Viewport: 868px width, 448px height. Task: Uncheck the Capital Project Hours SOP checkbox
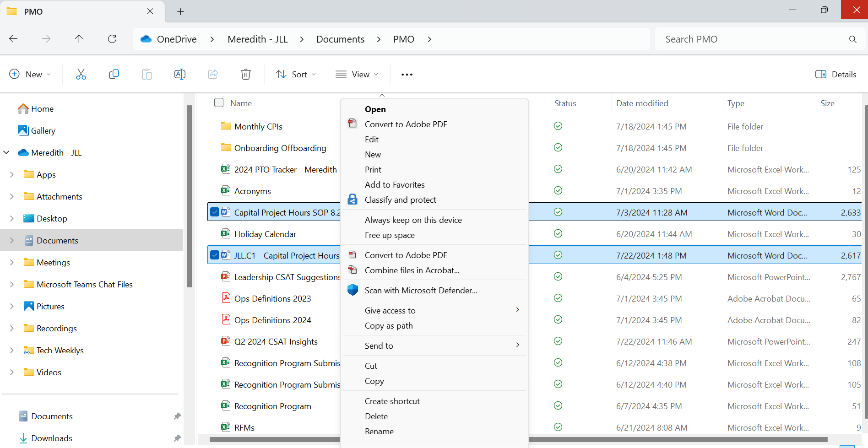[215, 212]
